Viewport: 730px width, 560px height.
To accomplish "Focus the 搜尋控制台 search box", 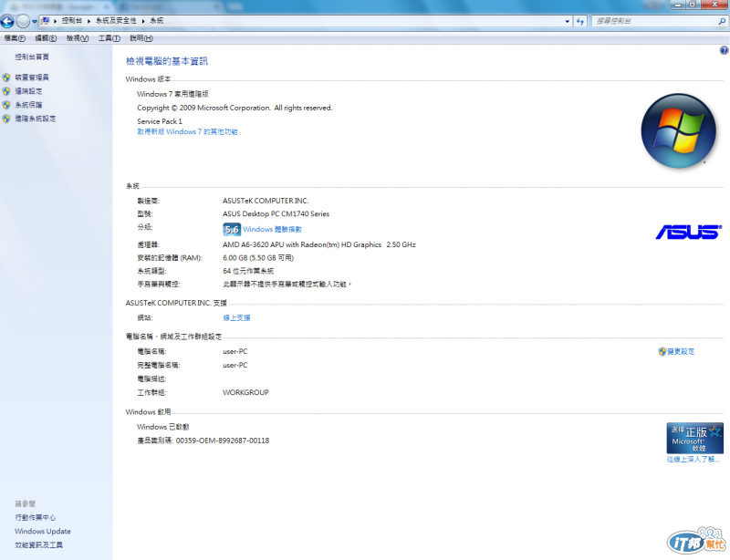I will click(654, 21).
